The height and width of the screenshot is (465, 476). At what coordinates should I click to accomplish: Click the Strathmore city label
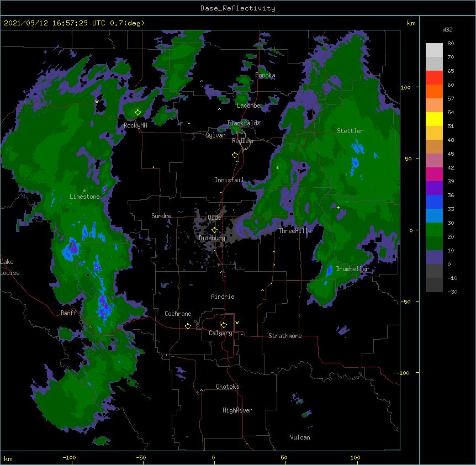pos(285,336)
